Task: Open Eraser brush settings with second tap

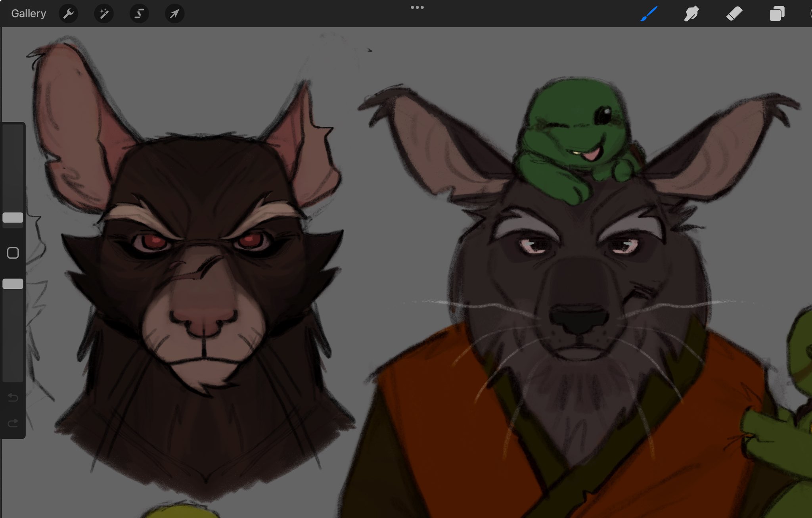Action: tap(734, 13)
